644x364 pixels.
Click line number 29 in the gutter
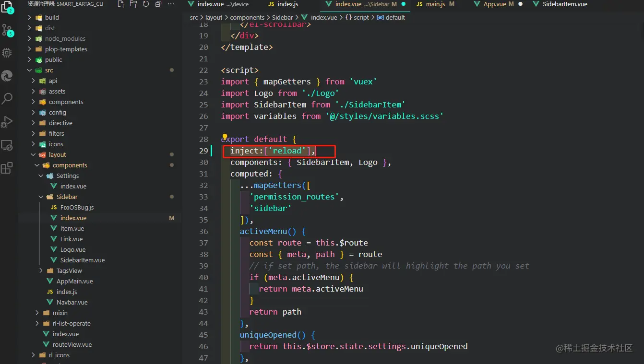(203, 151)
